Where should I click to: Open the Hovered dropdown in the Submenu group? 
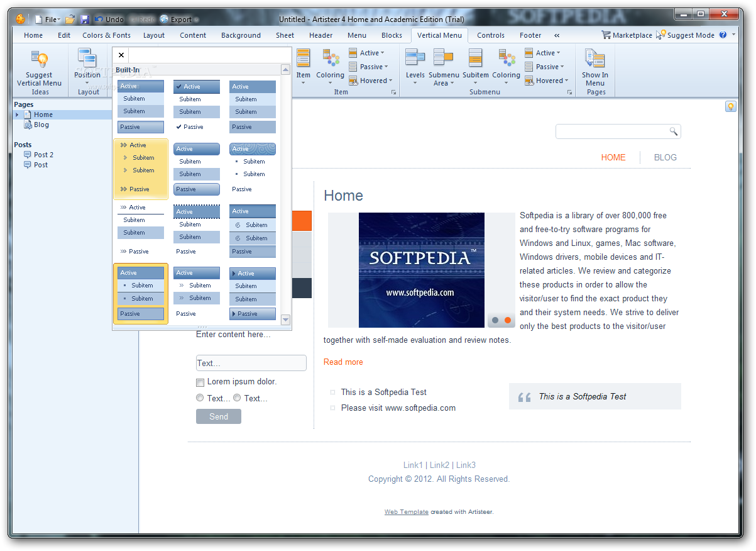(x=546, y=81)
